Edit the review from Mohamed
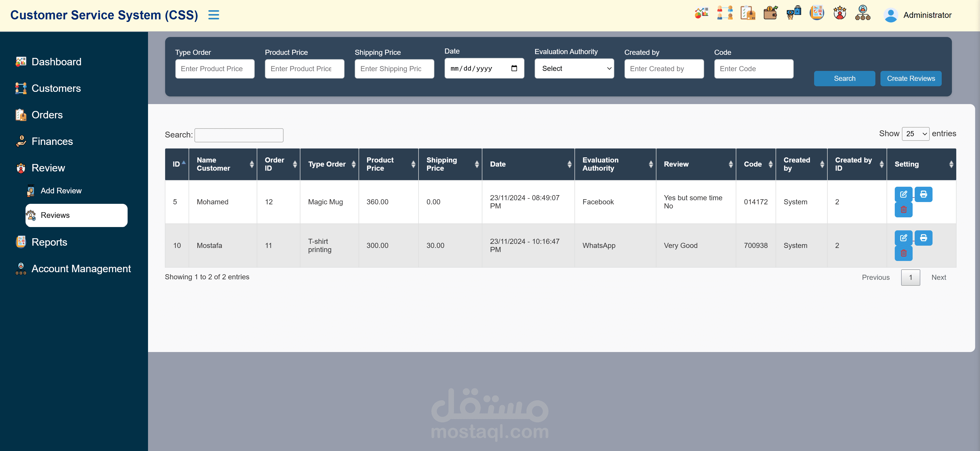Image resolution: width=980 pixels, height=451 pixels. click(x=904, y=194)
